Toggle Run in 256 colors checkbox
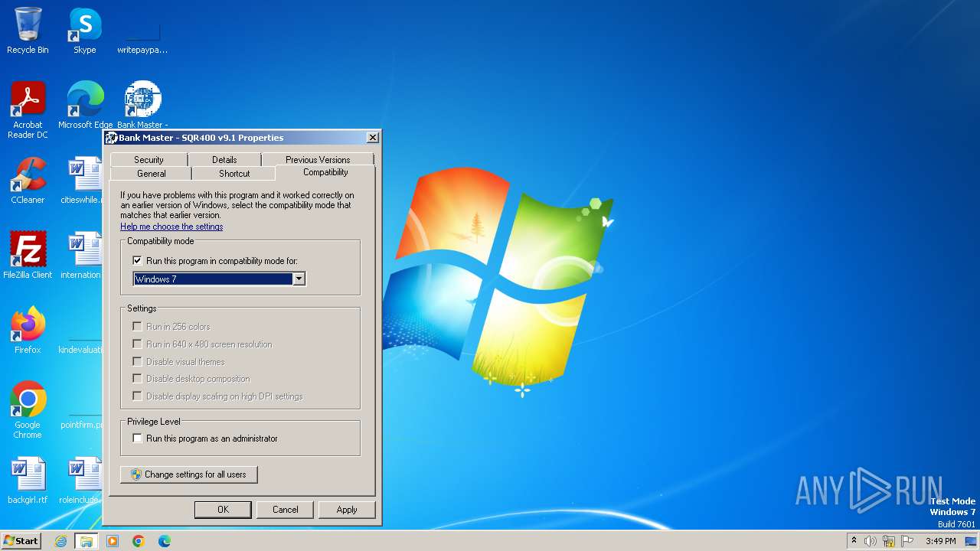Image resolution: width=980 pixels, height=551 pixels. 138,327
